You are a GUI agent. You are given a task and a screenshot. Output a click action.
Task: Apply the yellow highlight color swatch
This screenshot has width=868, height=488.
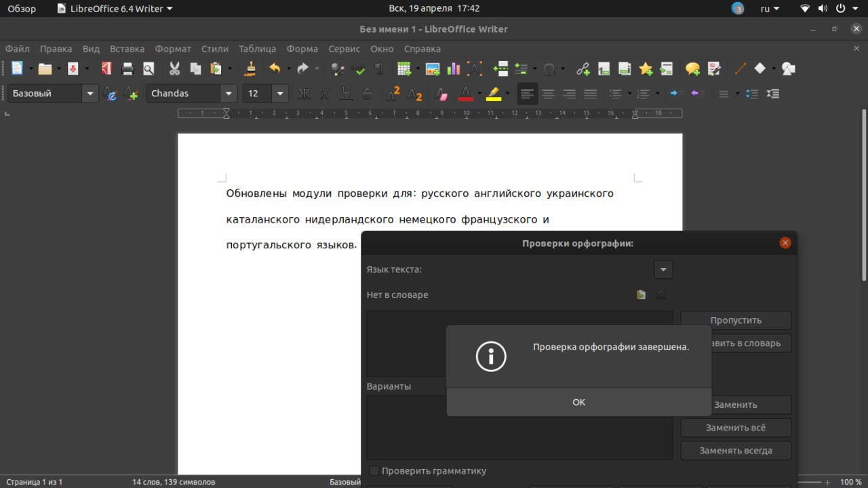(x=494, y=94)
